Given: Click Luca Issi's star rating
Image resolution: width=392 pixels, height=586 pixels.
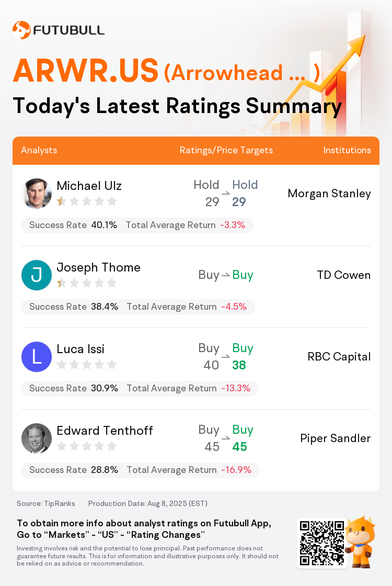Looking at the screenshot, I should tap(87, 365).
